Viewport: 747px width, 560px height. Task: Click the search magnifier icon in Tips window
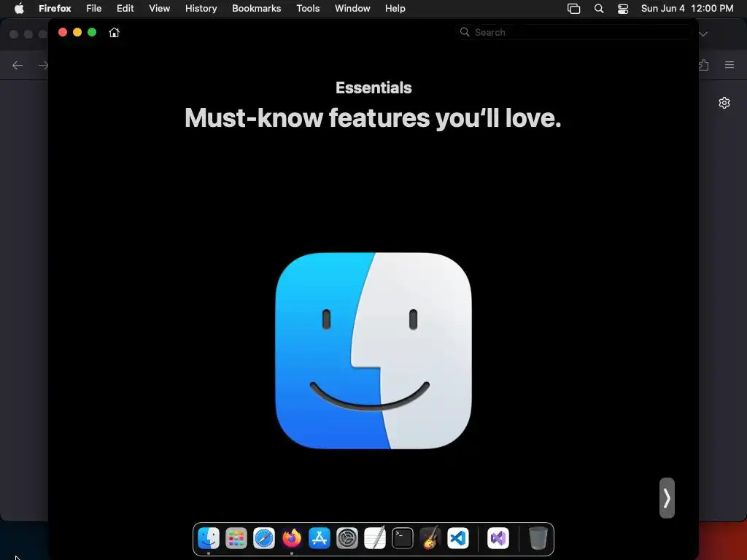[x=465, y=32]
